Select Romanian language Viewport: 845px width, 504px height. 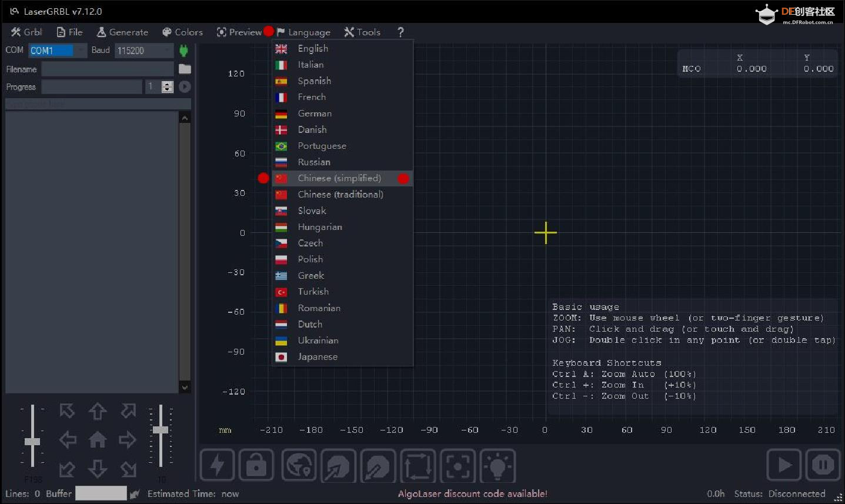tap(343, 308)
